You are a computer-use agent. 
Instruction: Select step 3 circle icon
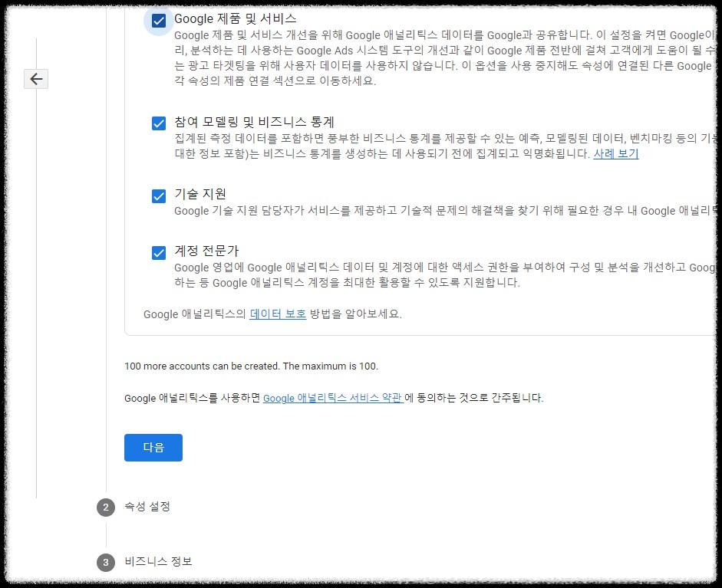(x=105, y=562)
